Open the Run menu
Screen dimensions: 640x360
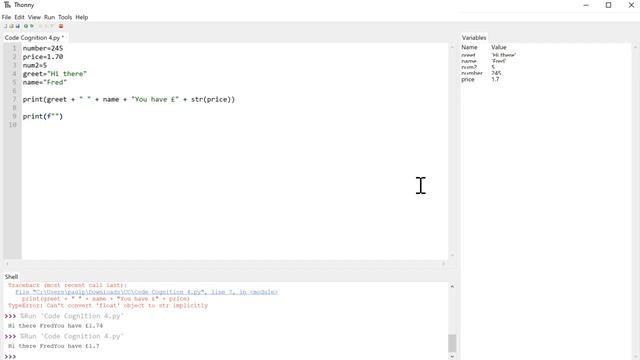coord(49,17)
